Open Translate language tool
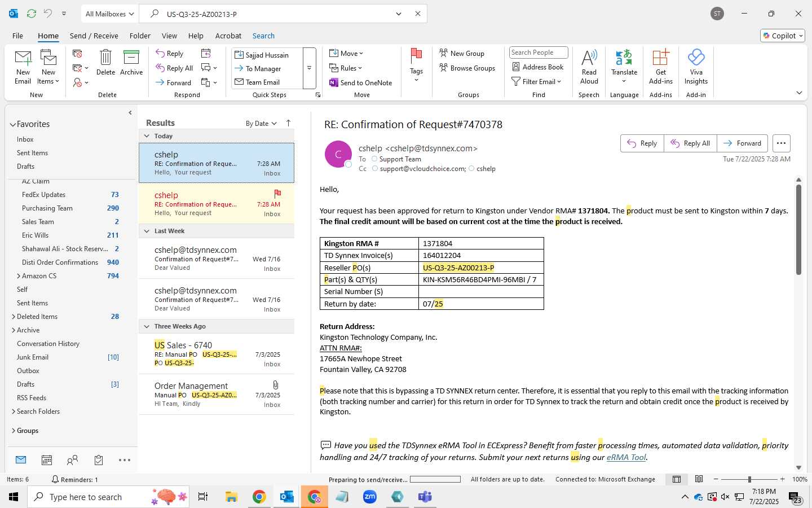 624,67
